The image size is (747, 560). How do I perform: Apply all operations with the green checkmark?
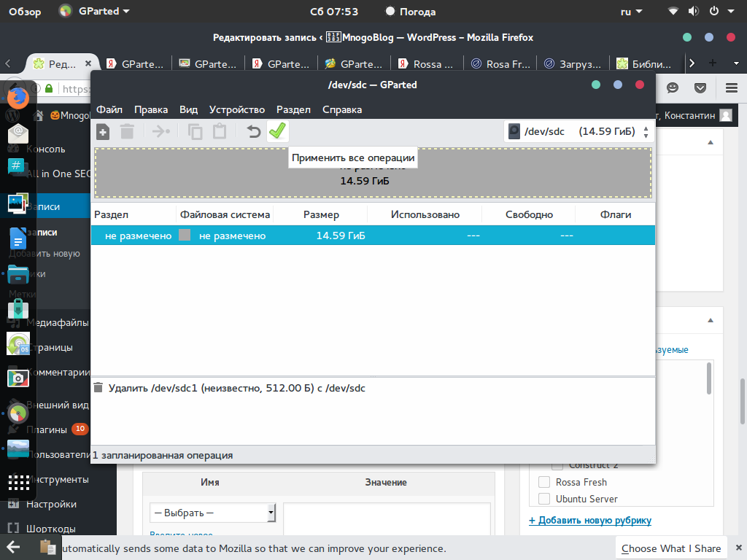point(277,131)
